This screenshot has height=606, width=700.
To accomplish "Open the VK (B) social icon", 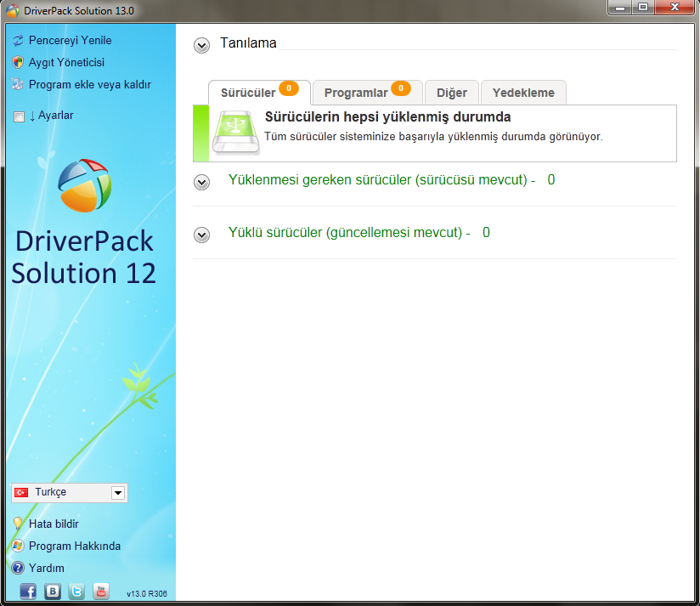I will [x=53, y=592].
